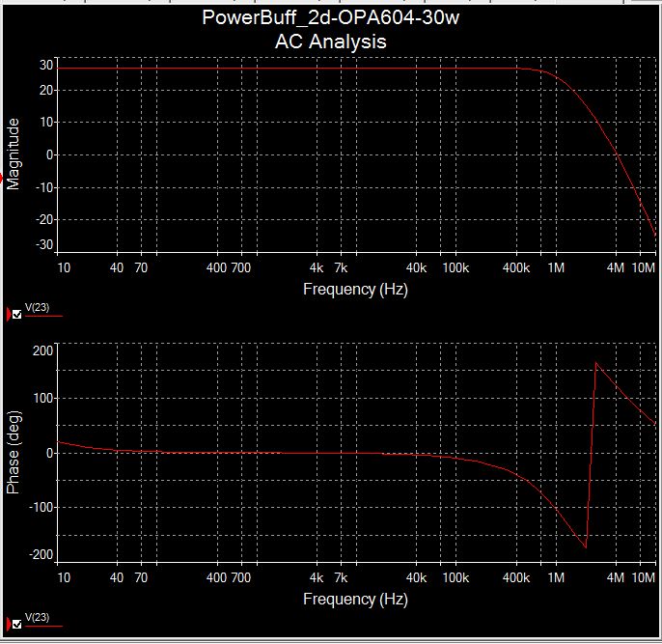Screen dimensions: 662x644
Task: Click the 100 tick value on the Phase axis
Action: click(43, 398)
